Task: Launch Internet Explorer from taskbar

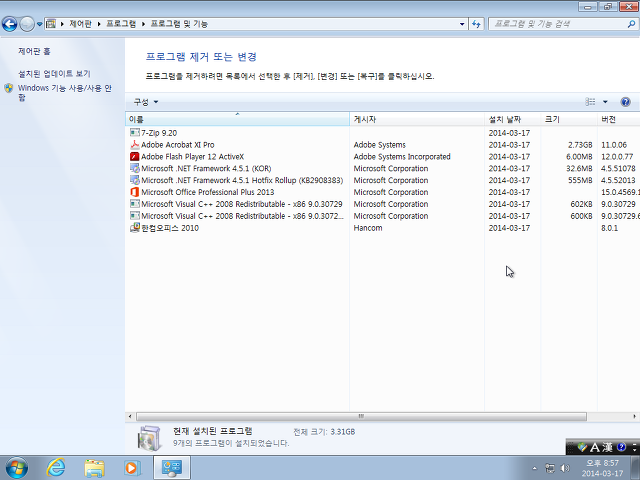Action: pos(56,468)
